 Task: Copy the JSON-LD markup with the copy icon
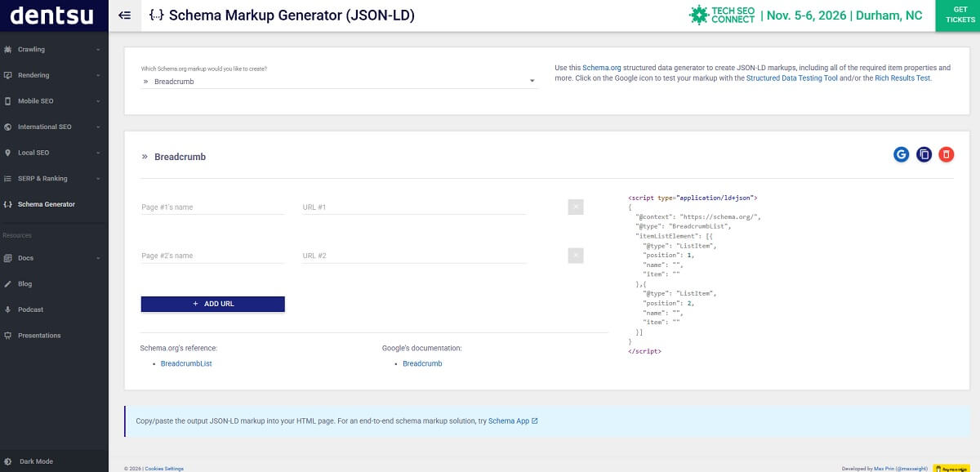click(x=924, y=154)
